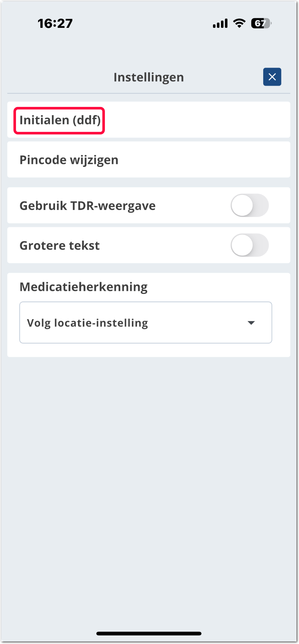The height and width of the screenshot is (644, 299).
Task: Tap the 16:27 clock in status bar
Action: tap(55, 23)
